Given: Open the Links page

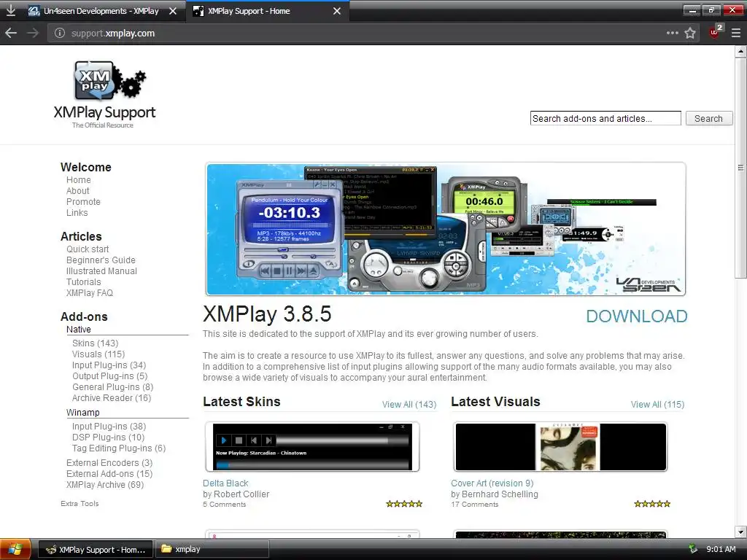Looking at the screenshot, I should coord(77,213).
